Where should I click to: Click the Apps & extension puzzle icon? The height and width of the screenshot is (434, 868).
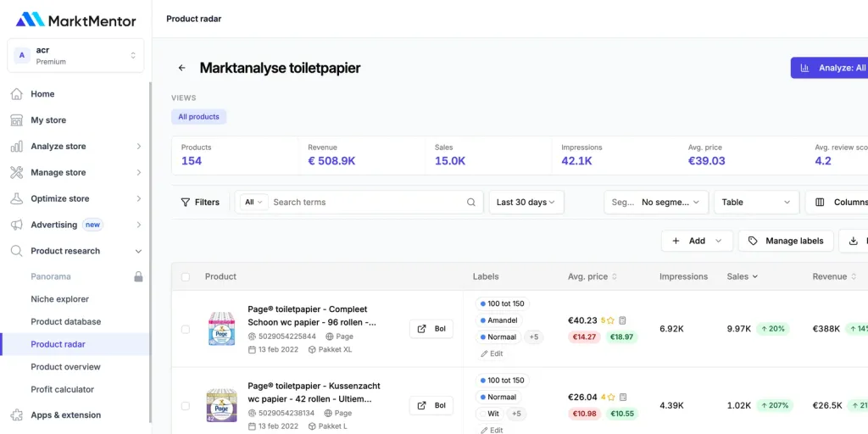coord(17,415)
